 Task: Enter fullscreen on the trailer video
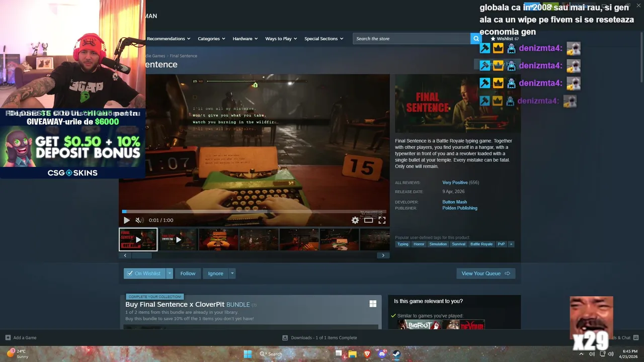(382, 220)
